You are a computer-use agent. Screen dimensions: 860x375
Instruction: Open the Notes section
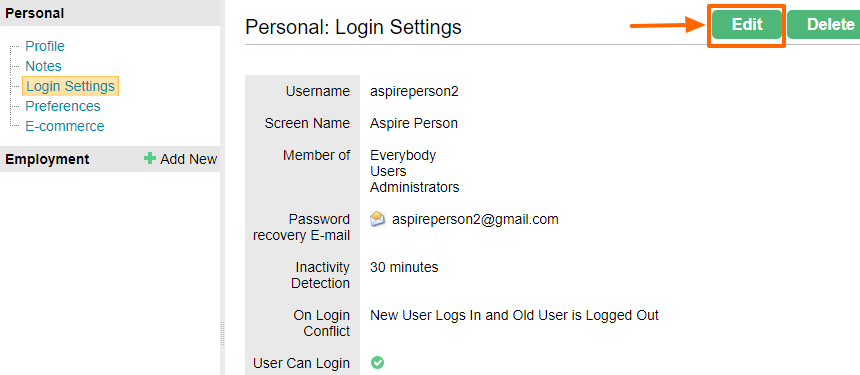pyautogui.click(x=43, y=66)
